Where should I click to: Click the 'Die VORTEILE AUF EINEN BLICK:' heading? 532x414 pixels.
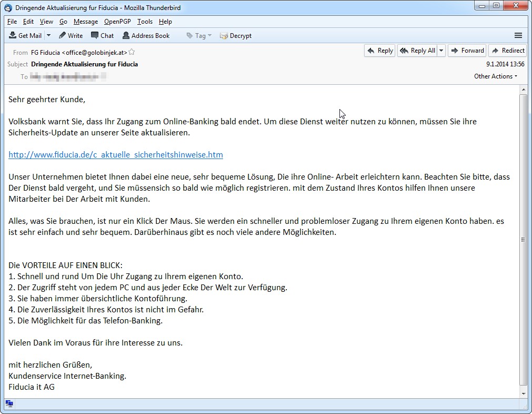(65, 265)
